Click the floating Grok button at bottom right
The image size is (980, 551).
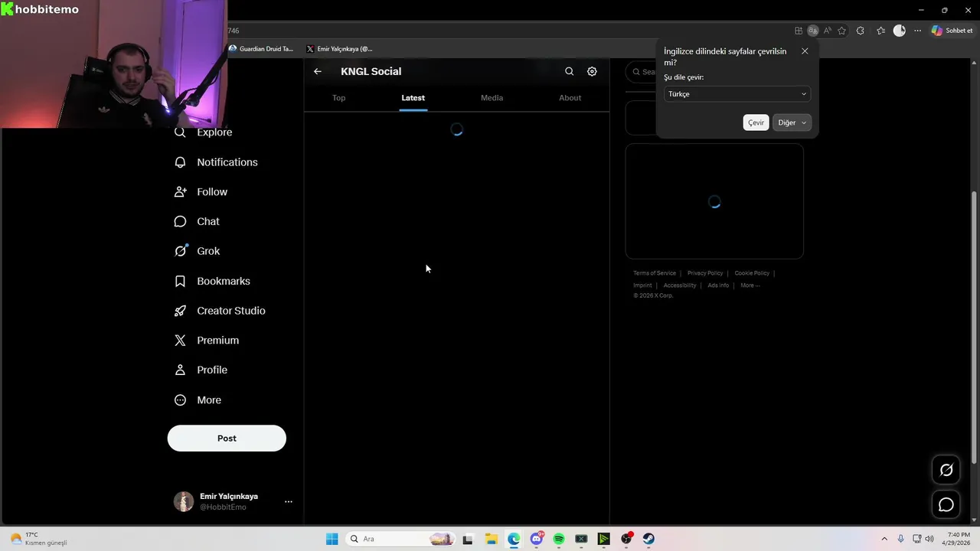(x=946, y=470)
